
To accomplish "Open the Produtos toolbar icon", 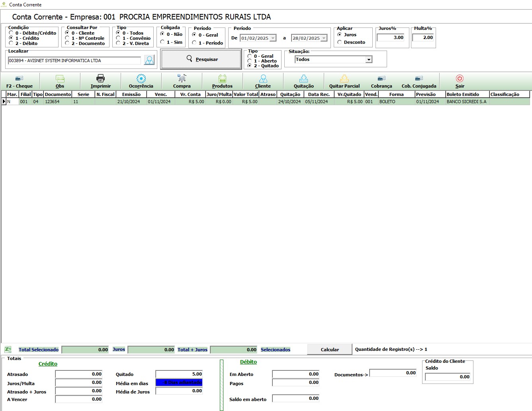I will click(222, 78).
